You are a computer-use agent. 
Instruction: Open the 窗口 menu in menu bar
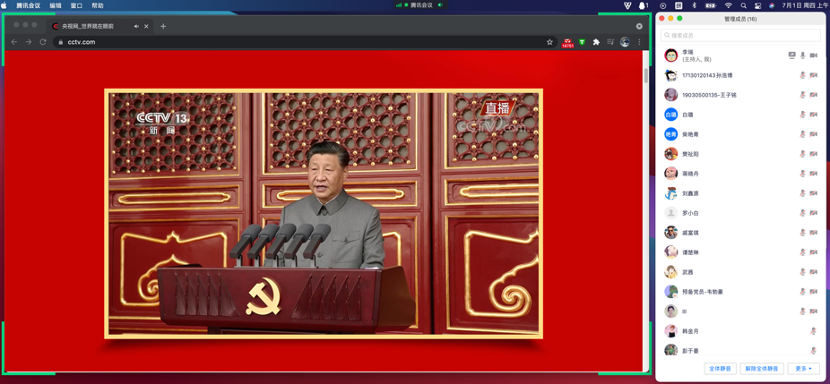(x=76, y=5)
